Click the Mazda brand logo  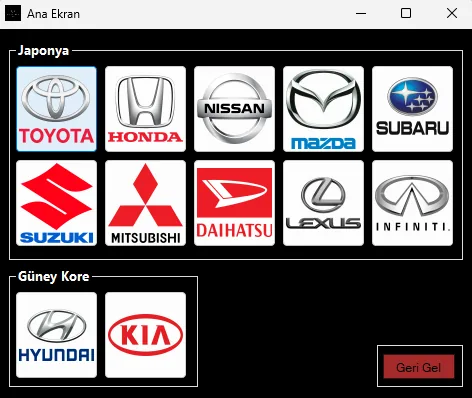(x=323, y=109)
